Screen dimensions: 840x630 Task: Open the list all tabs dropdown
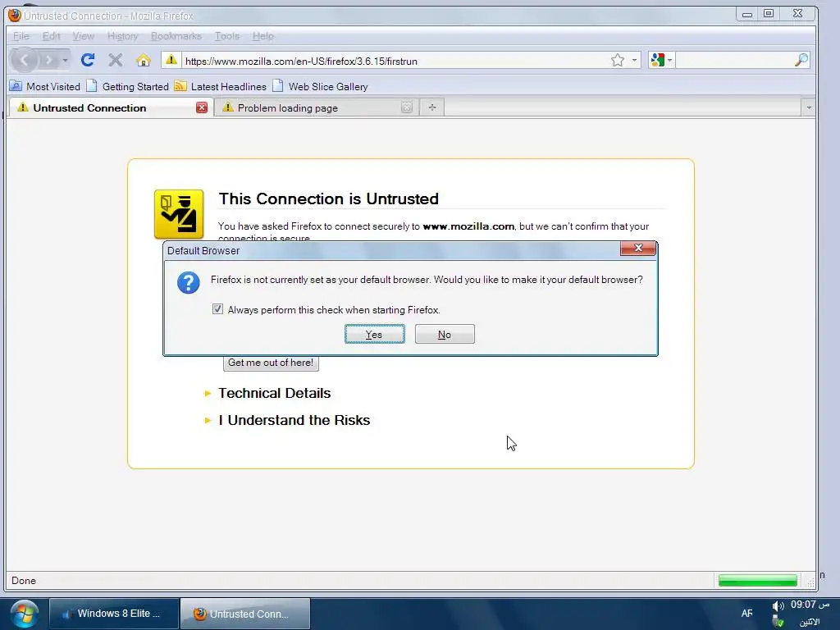tap(808, 107)
